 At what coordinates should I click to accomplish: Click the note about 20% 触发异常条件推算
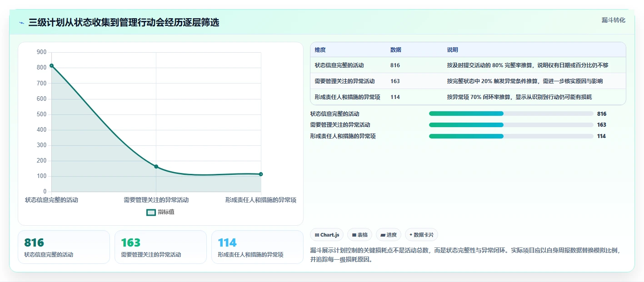[525, 81]
